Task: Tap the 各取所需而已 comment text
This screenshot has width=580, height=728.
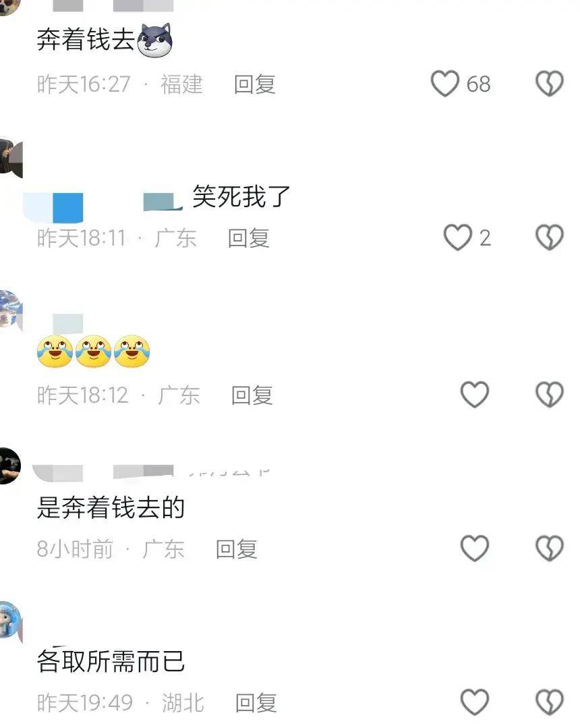Action: (111, 662)
